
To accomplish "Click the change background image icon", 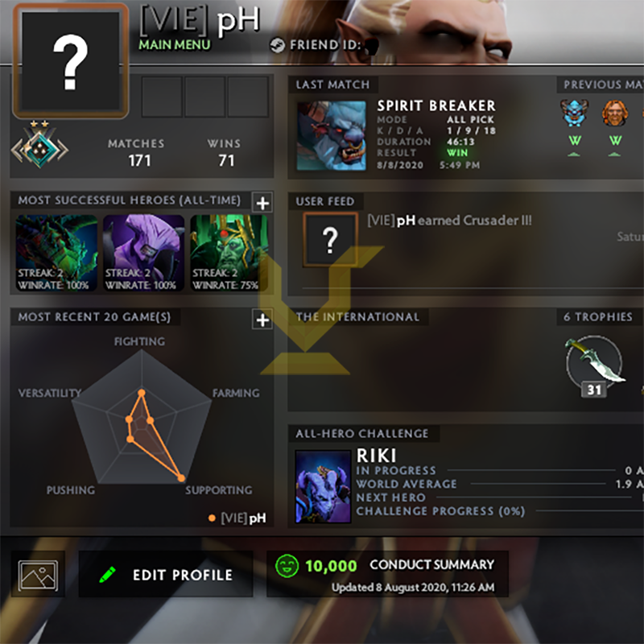I will point(38,575).
